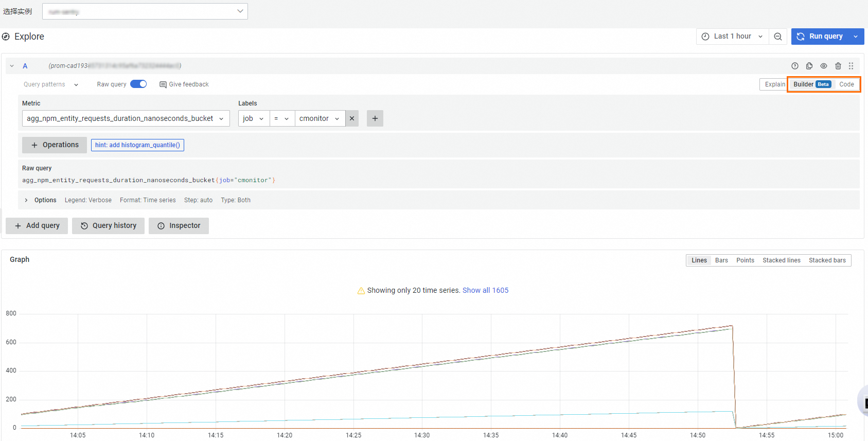The image size is (868, 441).
Task: Click the Give feedback link
Action: [184, 84]
